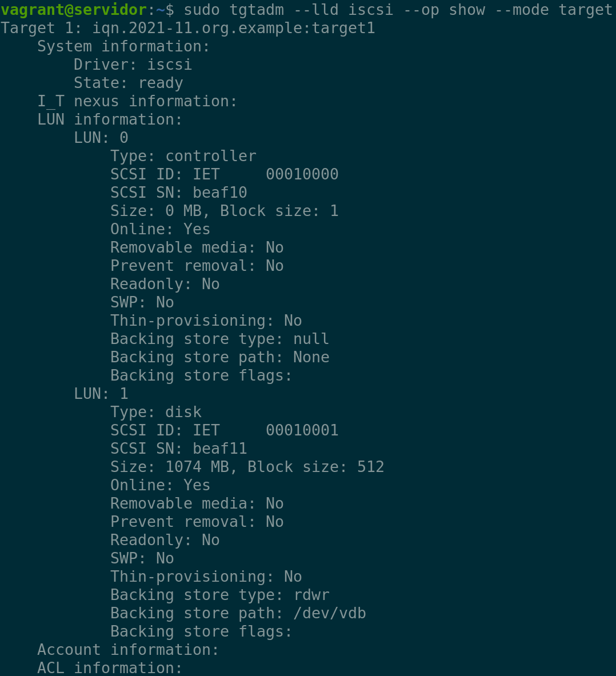Click the "LUN: 1" entry

(x=101, y=394)
